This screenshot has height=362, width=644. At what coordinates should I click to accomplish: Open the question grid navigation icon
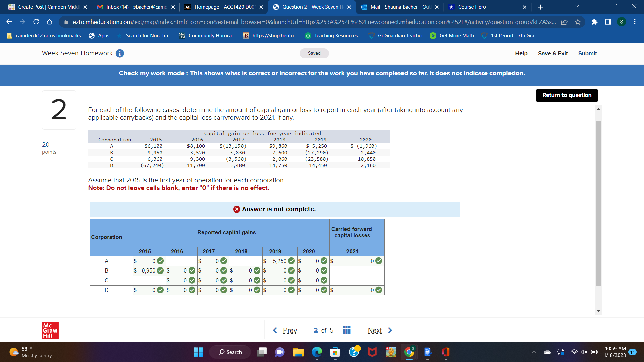pos(346,330)
